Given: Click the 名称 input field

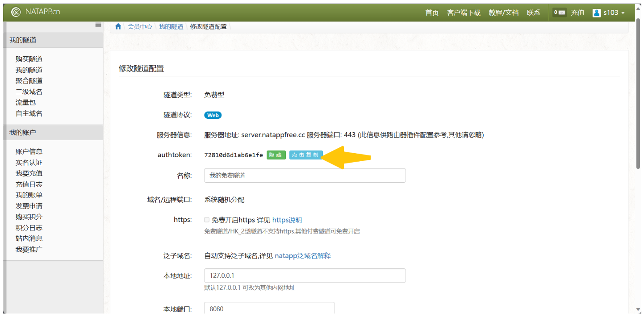Looking at the screenshot, I should tap(305, 176).
